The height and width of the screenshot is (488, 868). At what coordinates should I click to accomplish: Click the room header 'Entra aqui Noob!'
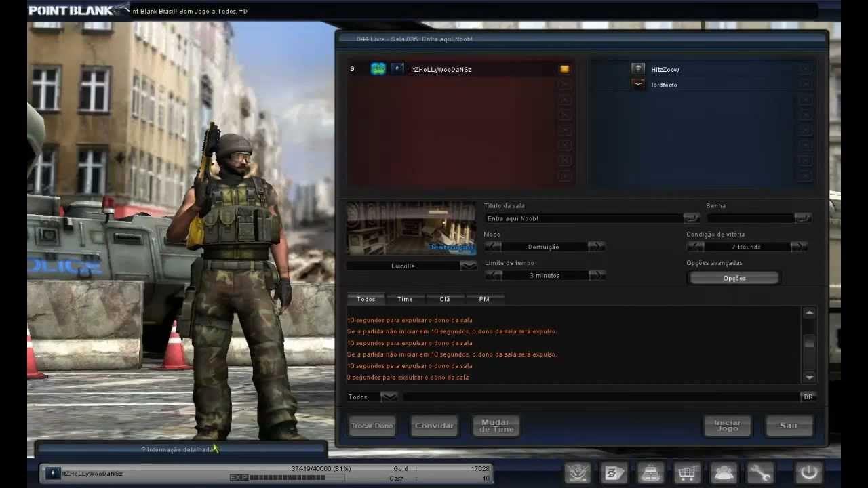click(447, 39)
